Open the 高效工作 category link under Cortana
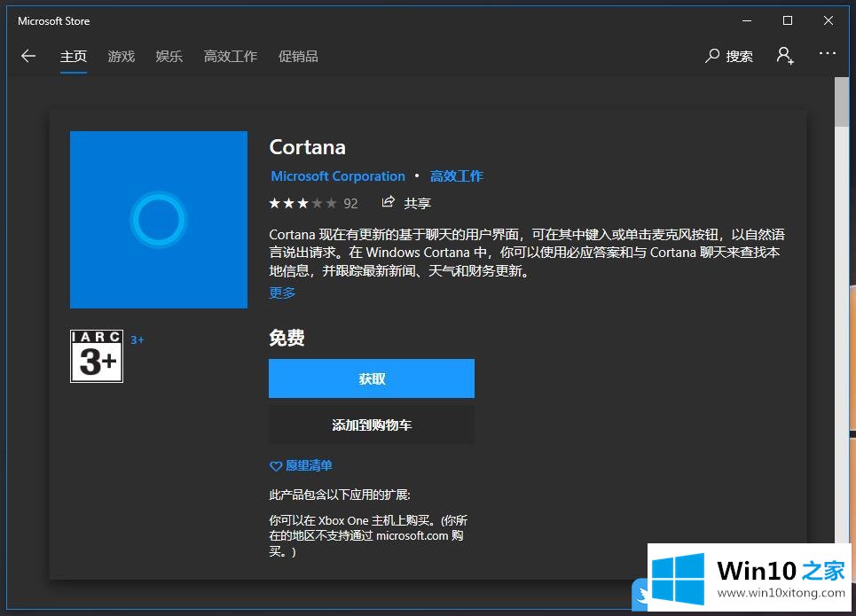Image resolution: width=856 pixels, height=616 pixels. click(x=457, y=176)
